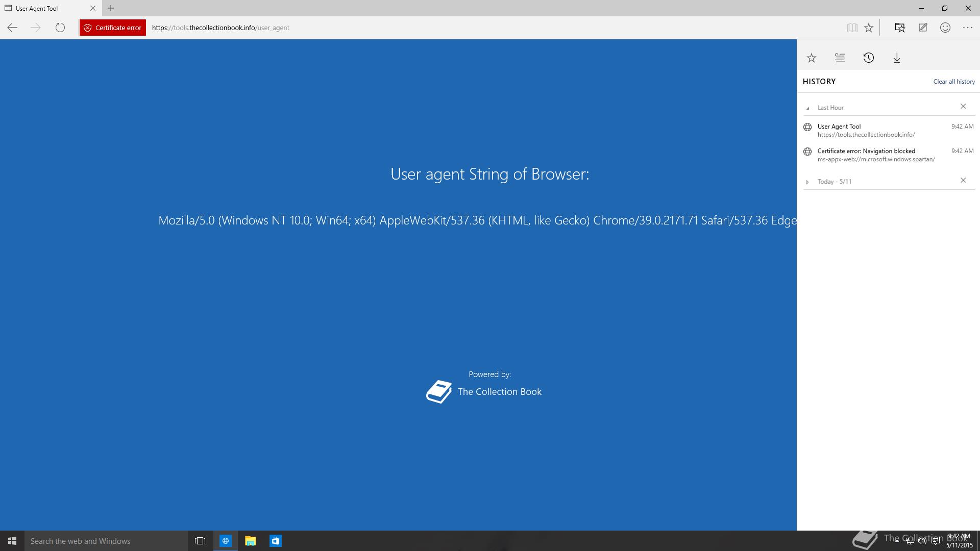The height and width of the screenshot is (551, 980).
Task: Toggle reading view icon
Action: 852,28
